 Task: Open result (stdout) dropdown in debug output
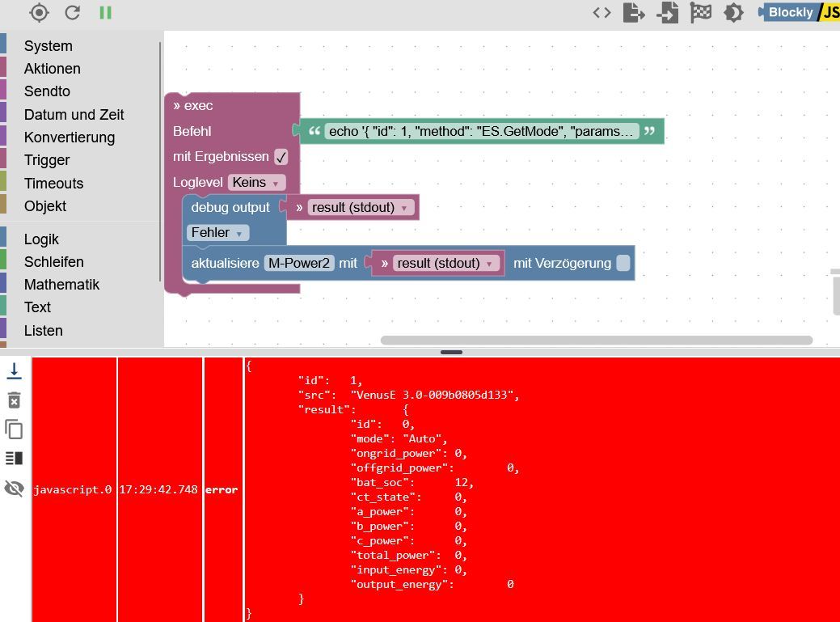[361, 207]
